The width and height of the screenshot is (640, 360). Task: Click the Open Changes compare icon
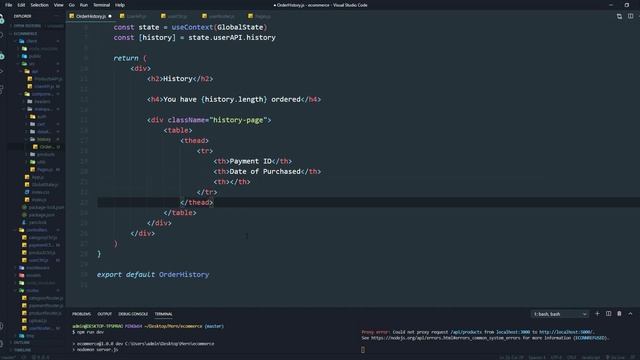[x=619, y=16]
